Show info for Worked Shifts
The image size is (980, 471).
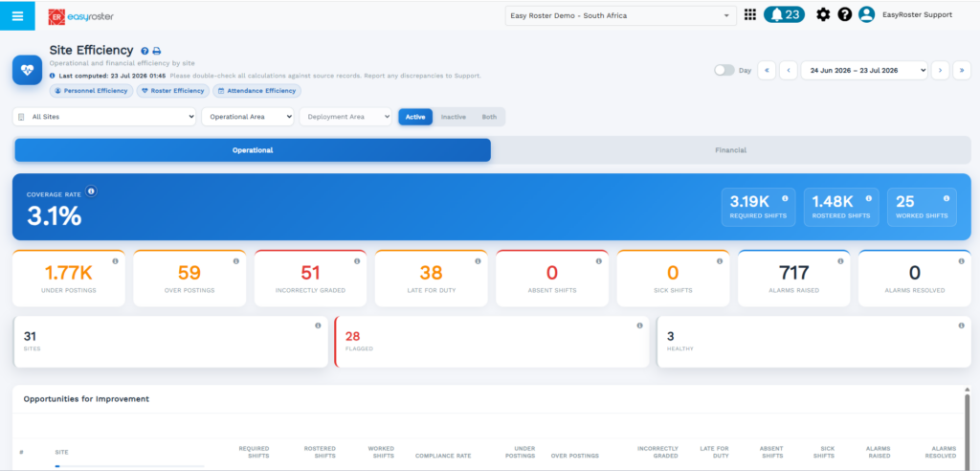pos(947,198)
